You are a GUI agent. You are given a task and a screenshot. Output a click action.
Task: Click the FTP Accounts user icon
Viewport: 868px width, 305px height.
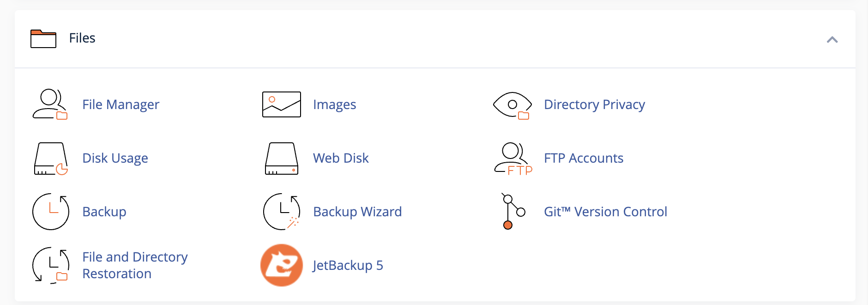[512, 159]
